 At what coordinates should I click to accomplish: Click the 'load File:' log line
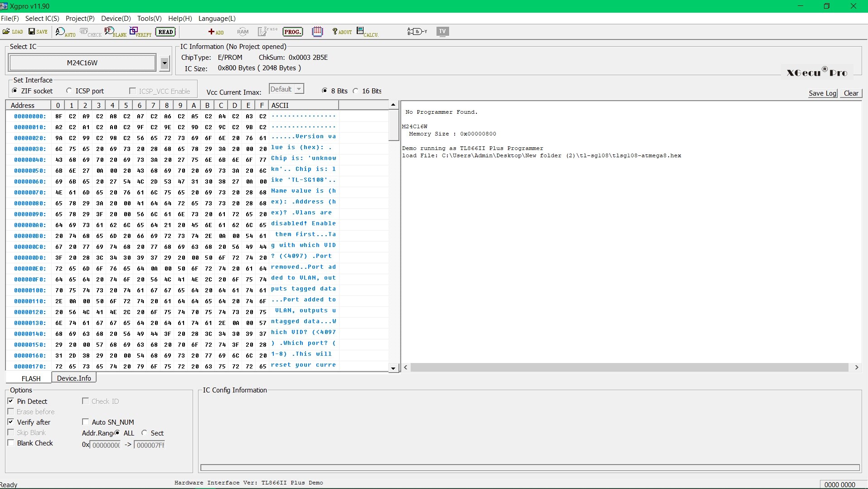pyautogui.click(x=542, y=155)
